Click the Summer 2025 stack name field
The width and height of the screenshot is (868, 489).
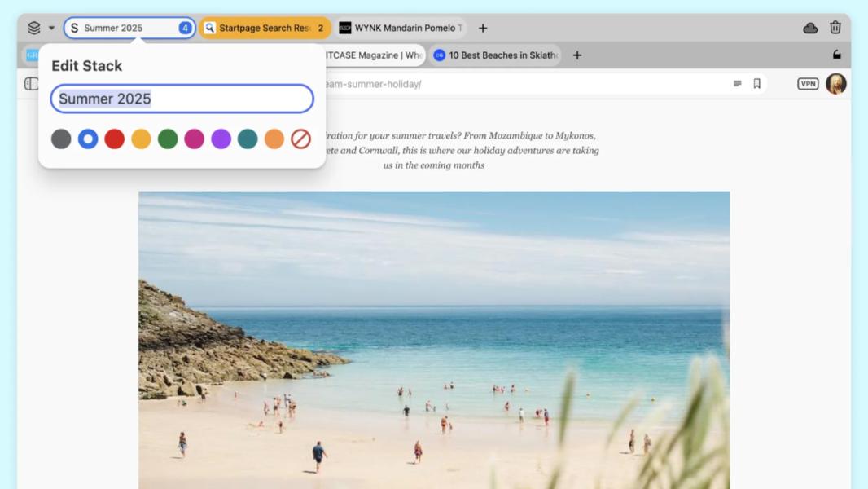click(182, 99)
